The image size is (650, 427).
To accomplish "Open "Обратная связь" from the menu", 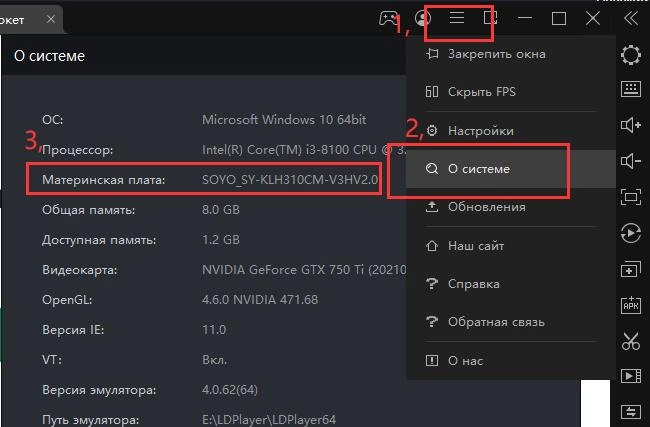I will [x=496, y=322].
